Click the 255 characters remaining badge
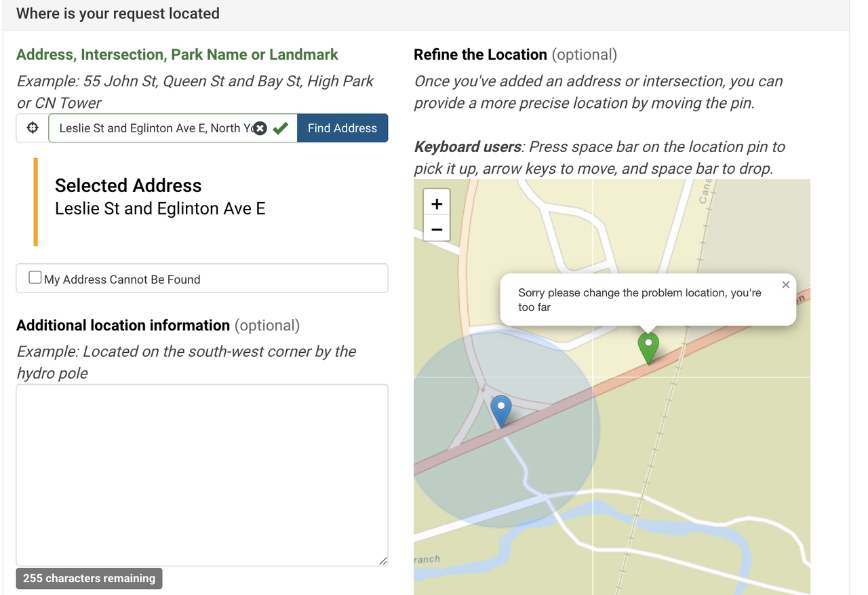The width and height of the screenshot is (868, 595). click(89, 579)
